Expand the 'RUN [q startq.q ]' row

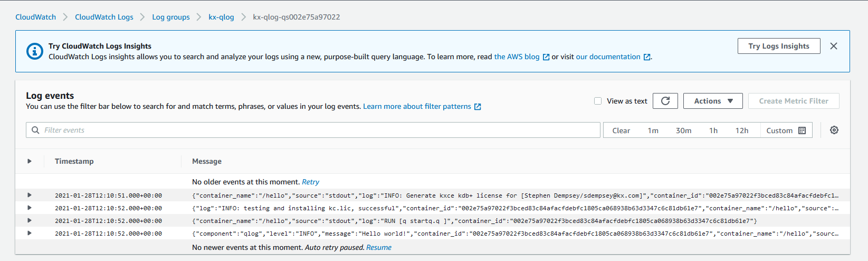pos(30,221)
